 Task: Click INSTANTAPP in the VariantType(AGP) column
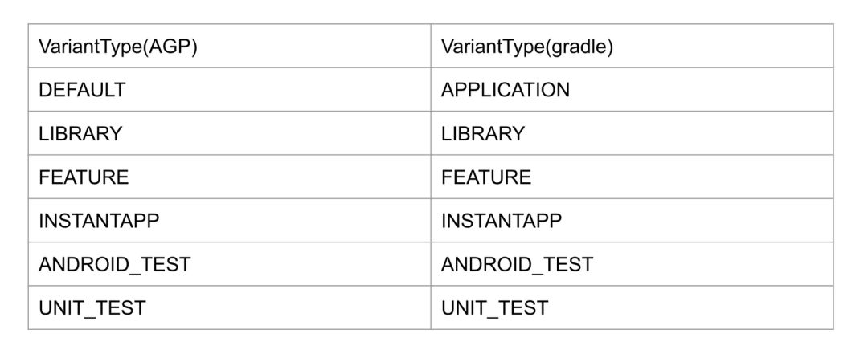coord(99,221)
